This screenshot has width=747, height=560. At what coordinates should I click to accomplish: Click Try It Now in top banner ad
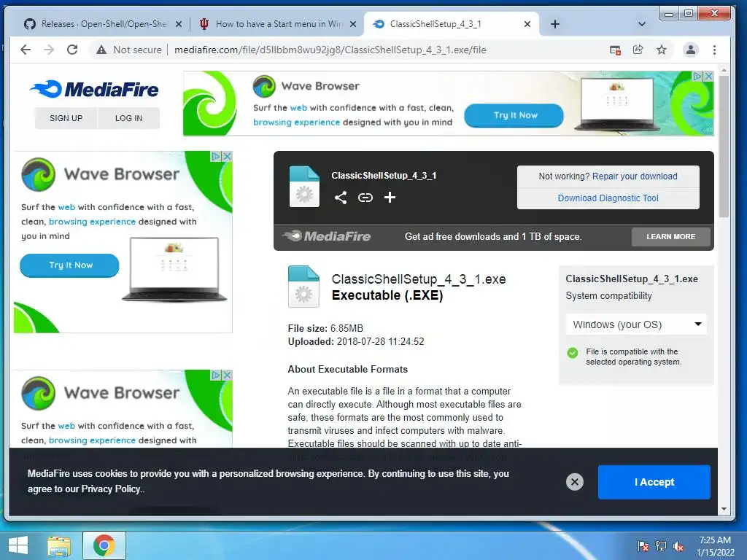(514, 115)
